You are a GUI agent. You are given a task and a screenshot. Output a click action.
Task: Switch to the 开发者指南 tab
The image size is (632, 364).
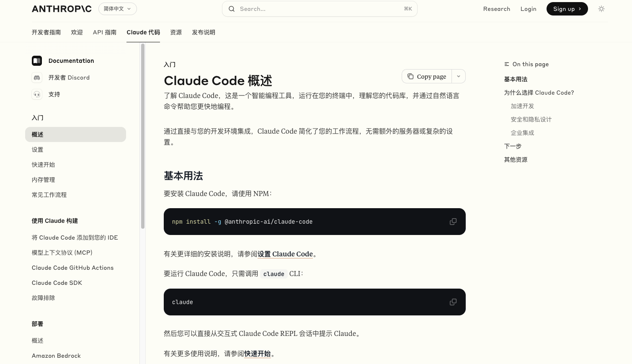pos(46,32)
